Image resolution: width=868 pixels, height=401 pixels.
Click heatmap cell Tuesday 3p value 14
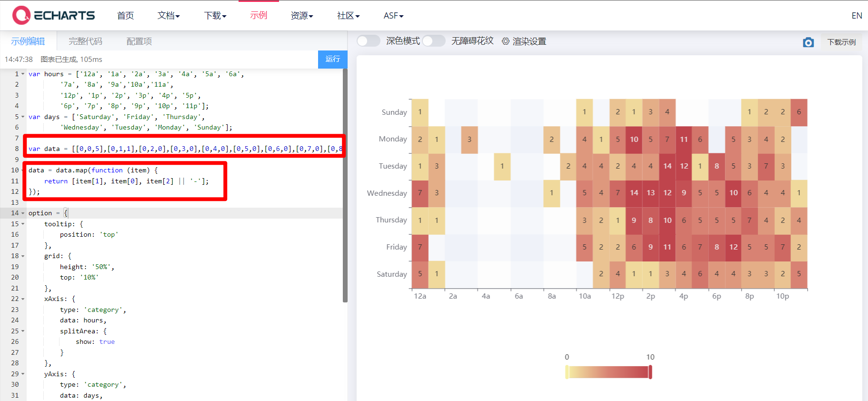668,166
